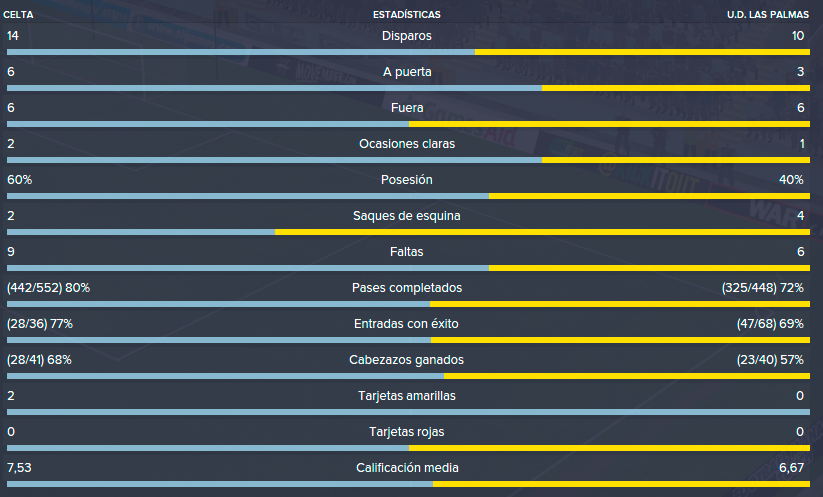This screenshot has height=497, width=823.
Task: Click the Tarjetas amarillas label
Action: tap(407, 396)
